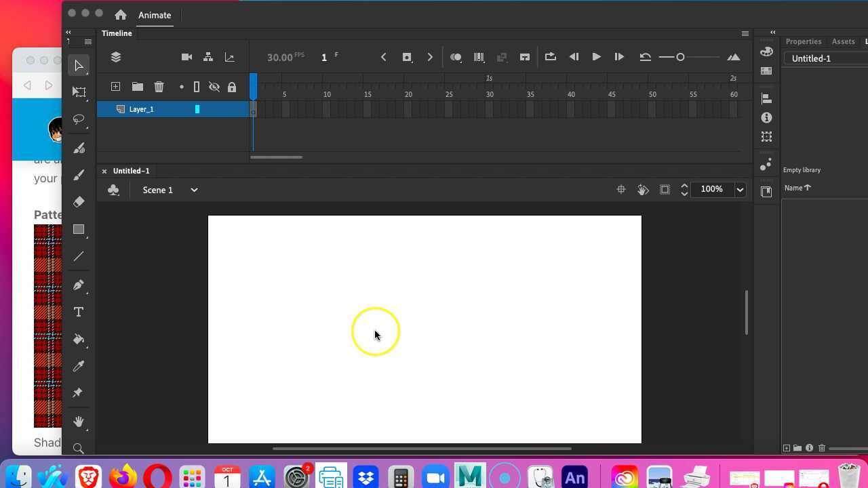This screenshot has width=868, height=488.
Task: Add a new layer in the timeline
Action: click(x=115, y=87)
